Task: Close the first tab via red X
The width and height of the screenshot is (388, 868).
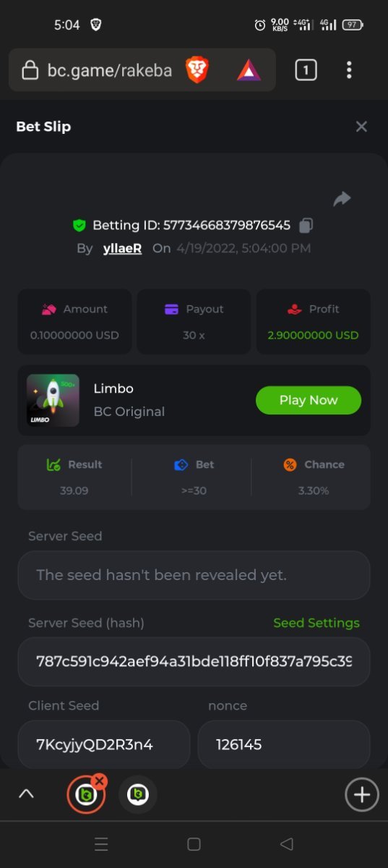Action: pyautogui.click(x=100, y=781)
